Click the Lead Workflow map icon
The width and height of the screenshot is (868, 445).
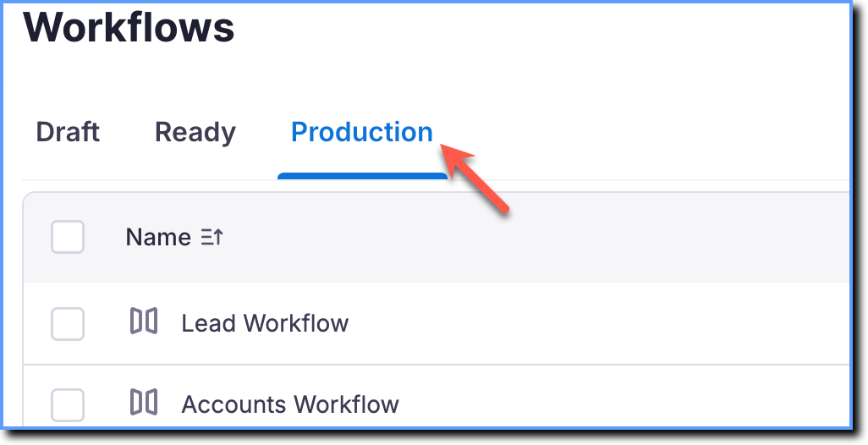click(x=144, y=321)
